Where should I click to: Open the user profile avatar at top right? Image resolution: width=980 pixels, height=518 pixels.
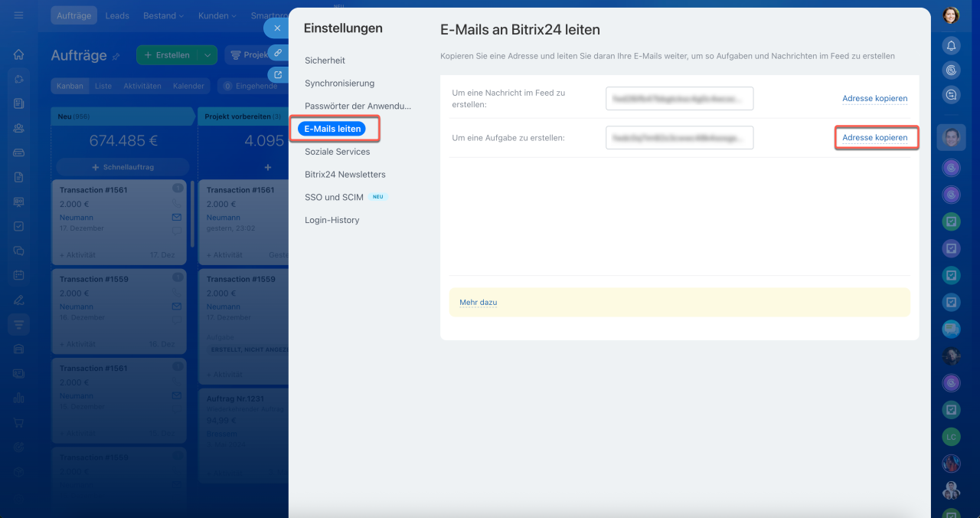tap(951, 15)
